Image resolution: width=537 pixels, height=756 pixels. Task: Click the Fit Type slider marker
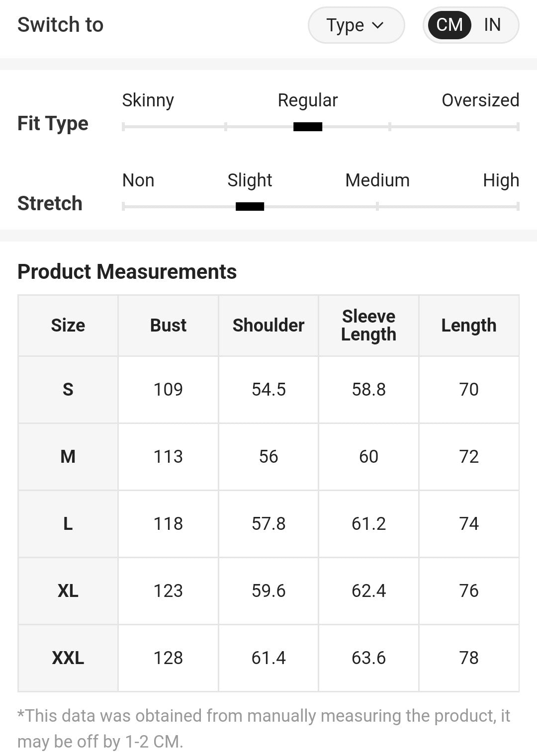click(x=308, y=127)
